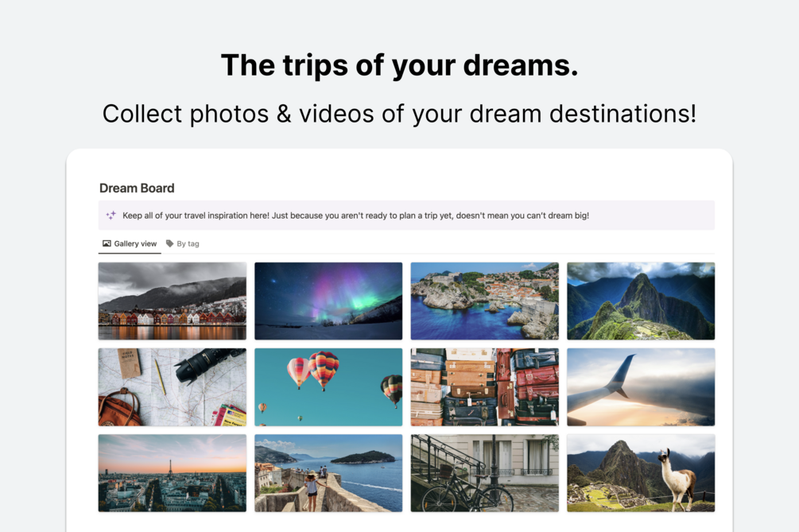The width and height of the screenshot is (799, 532).
Task: Open the bicycle by staircase photo
Action: click(485, 473)
